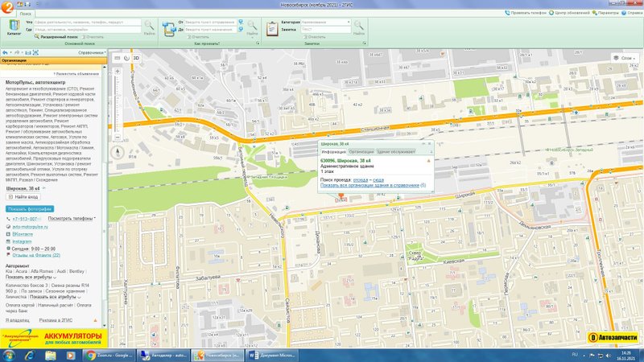Expand Посмотреть телефоны dropdown

pyautogui.click(x=72, y=219)
